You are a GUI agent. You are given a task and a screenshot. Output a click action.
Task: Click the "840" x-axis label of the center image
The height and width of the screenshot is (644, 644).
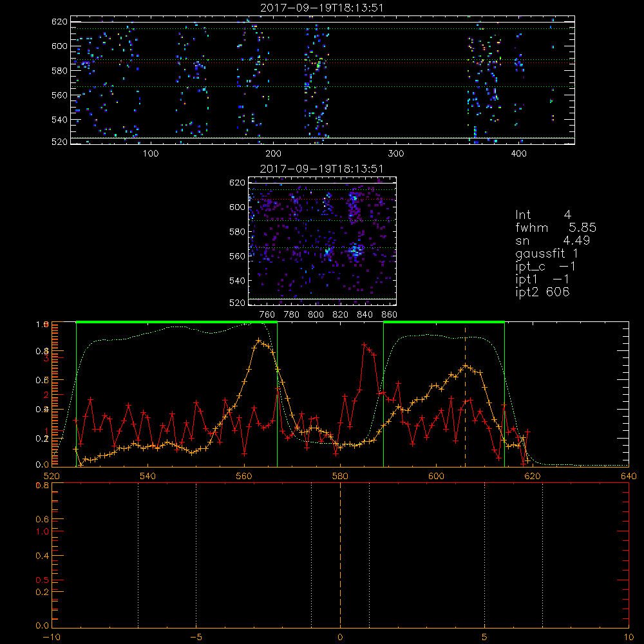click(365, 315)
